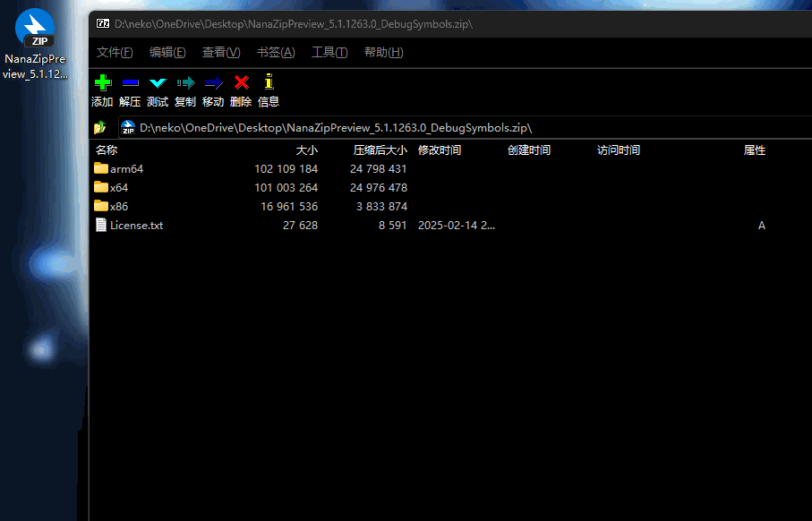Open the 查看 menu
The image size is (812, 521).
pos(220,52)
